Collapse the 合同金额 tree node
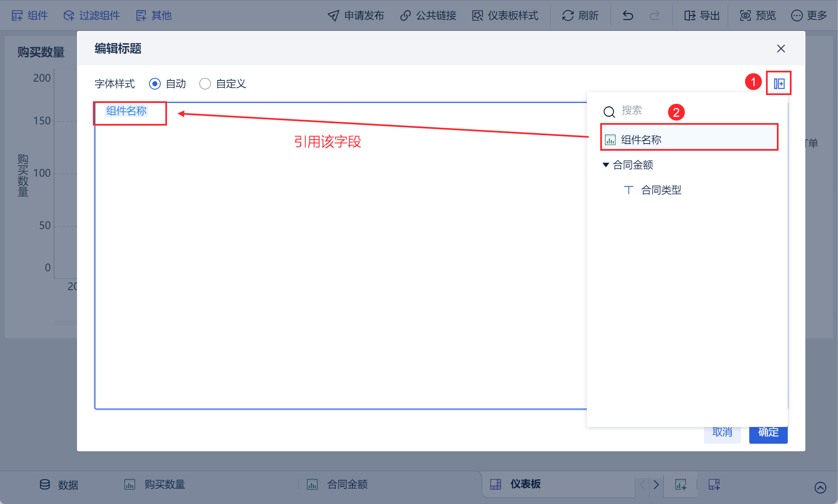The height and width of the screenshot is (504, 838). pos(605,165)
